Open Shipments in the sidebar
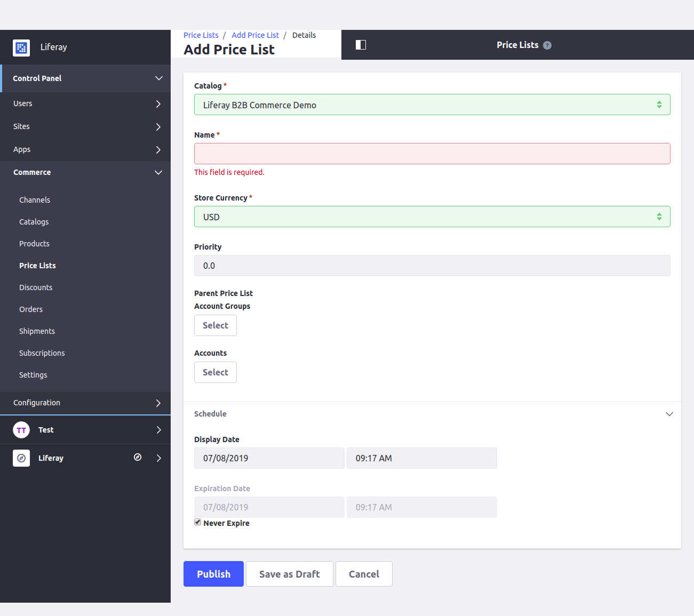 pyautogui.click(x=37, y=331)
